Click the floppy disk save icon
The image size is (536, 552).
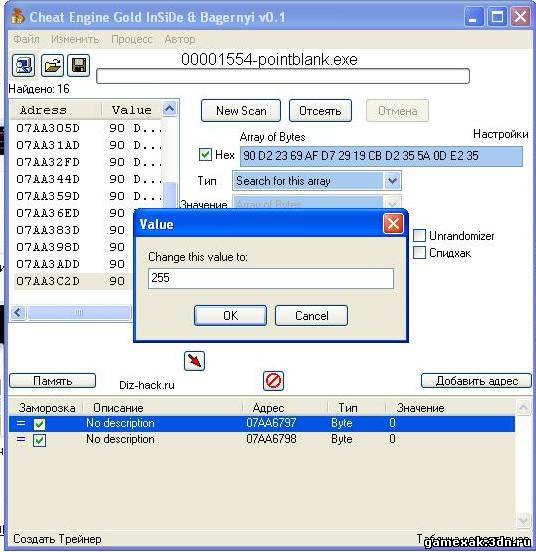78,65
